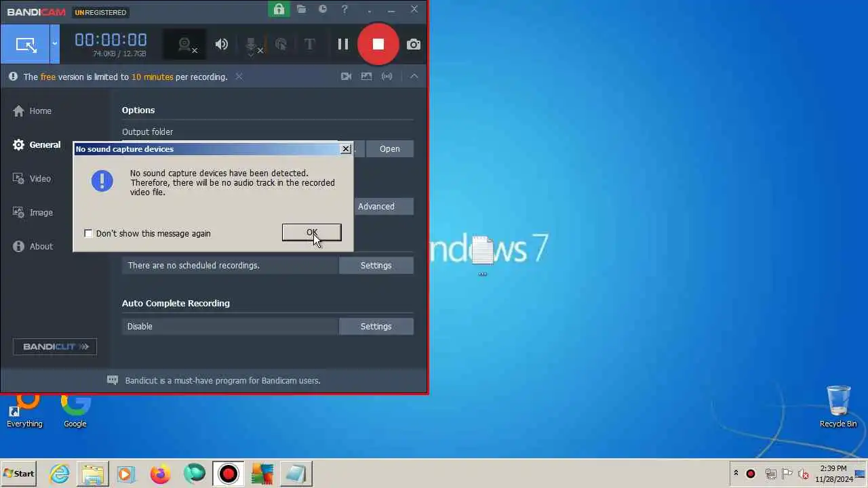Click the Bandicam taskbar button
The image size is (868, 488).
[229, 474]
